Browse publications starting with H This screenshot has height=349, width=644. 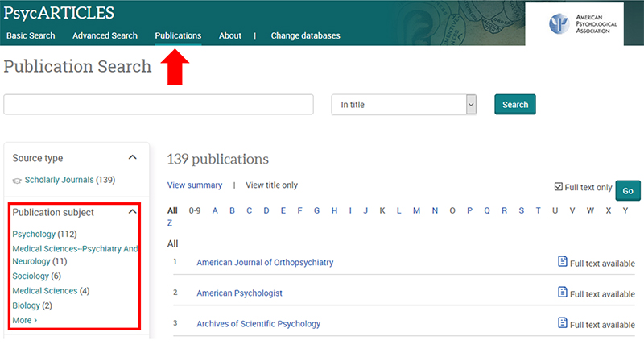coord(334,210)
